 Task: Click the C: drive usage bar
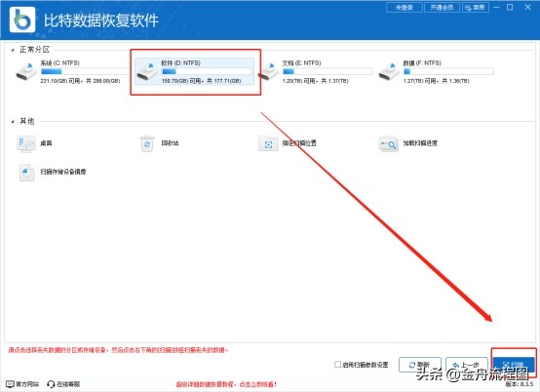click(86, 71)
